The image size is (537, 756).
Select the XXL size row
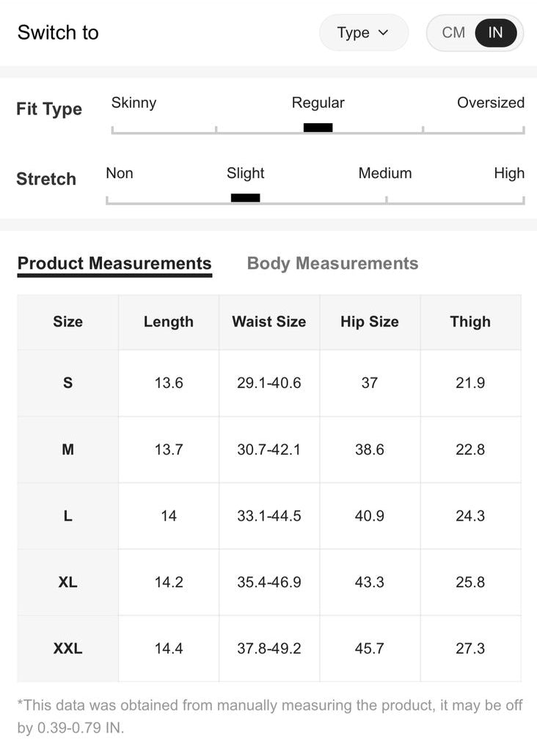tap(67, 648)
